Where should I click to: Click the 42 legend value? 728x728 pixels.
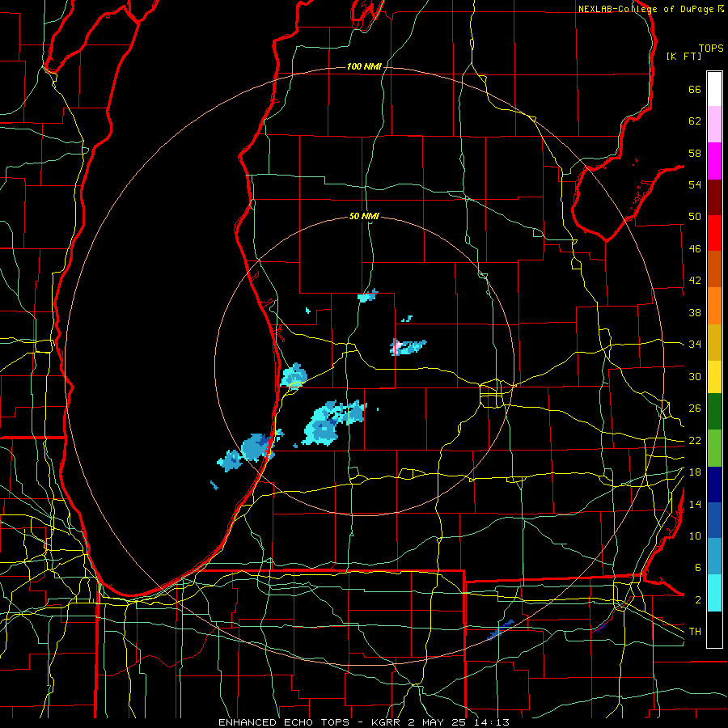pyautogui.click(x=695, y=281)
